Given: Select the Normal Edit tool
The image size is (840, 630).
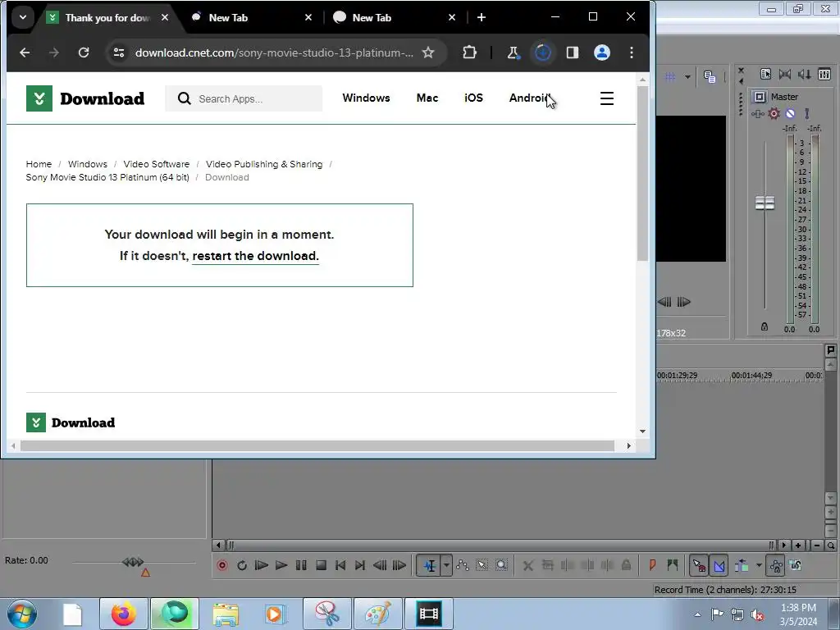Looking at the screenshot, I should click(430, 565).
